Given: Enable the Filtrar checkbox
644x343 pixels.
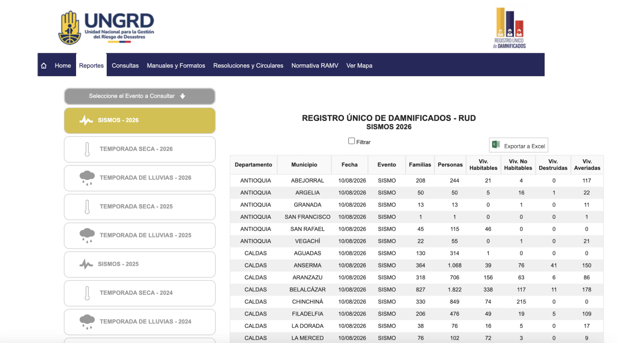Looking at the screenshot, I should click(351, 141).
